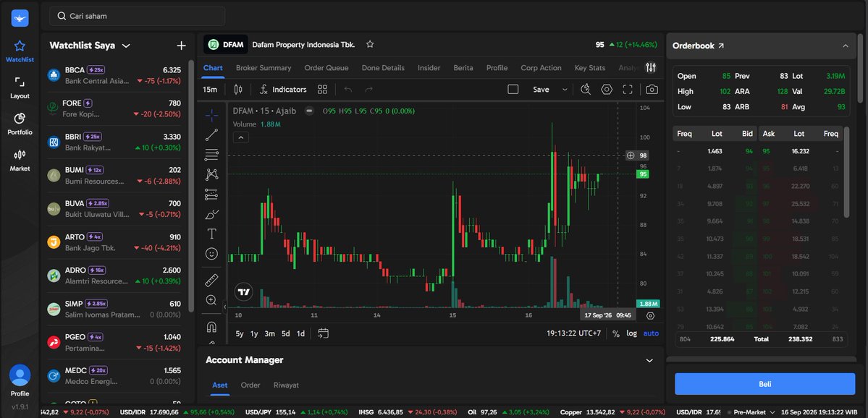868x418 pixels.
Task: Select BBCA in the watchlist
Action: 114,75
